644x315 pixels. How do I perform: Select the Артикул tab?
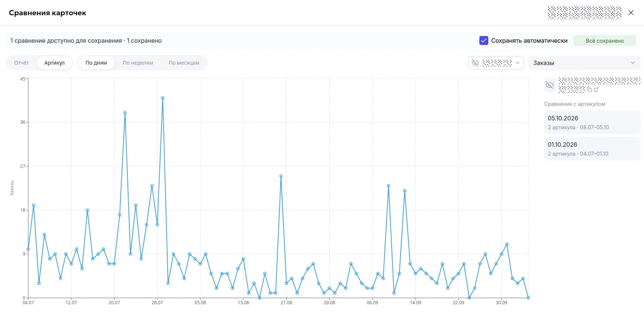point(55,63)
